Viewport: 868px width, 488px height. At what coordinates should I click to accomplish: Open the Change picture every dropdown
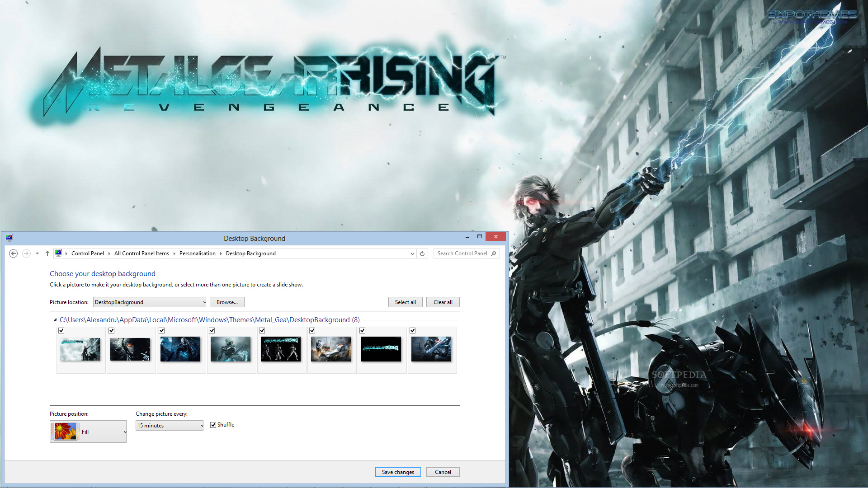(x=170, y=426)
